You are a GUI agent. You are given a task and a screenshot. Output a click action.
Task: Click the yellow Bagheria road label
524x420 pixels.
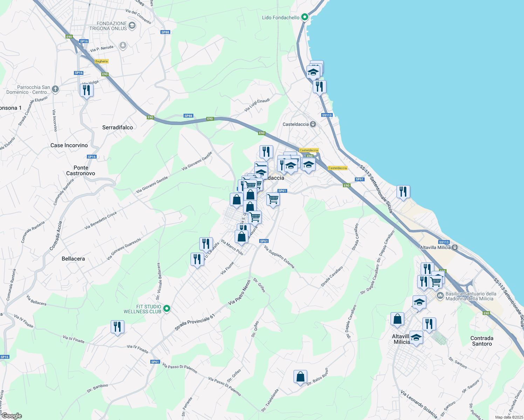(x=102, y=61)
